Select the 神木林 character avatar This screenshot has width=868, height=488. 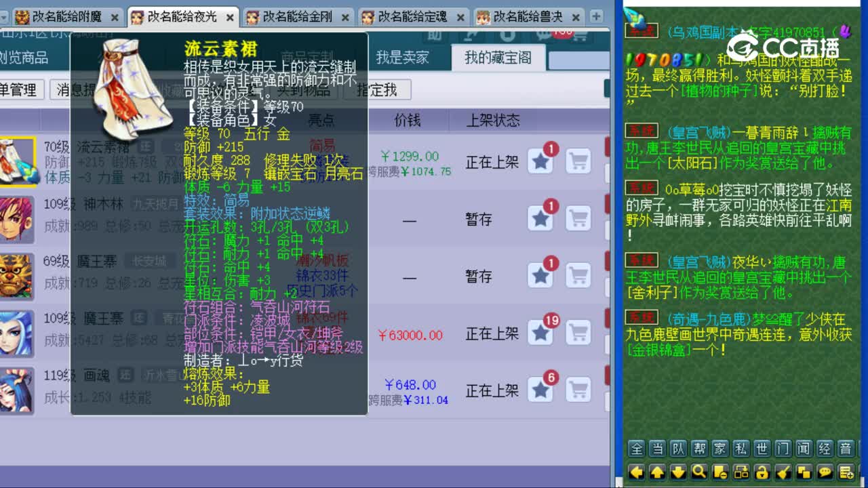pyautogui.click(x=16, y=219)
